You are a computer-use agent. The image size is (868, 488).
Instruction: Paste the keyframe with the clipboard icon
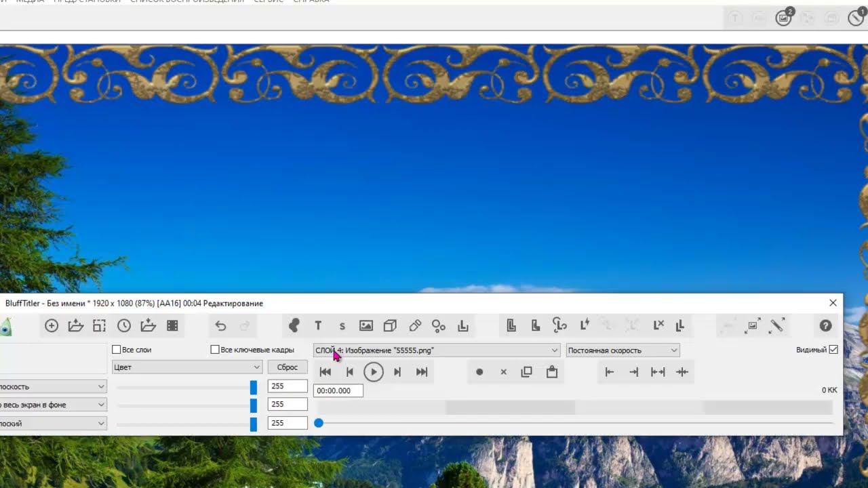[552, 372]
